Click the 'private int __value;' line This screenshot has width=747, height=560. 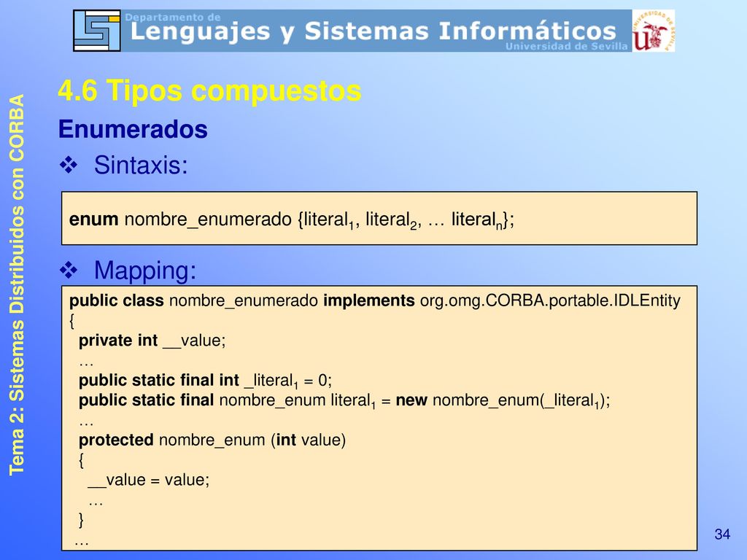[x=152, y=341]
